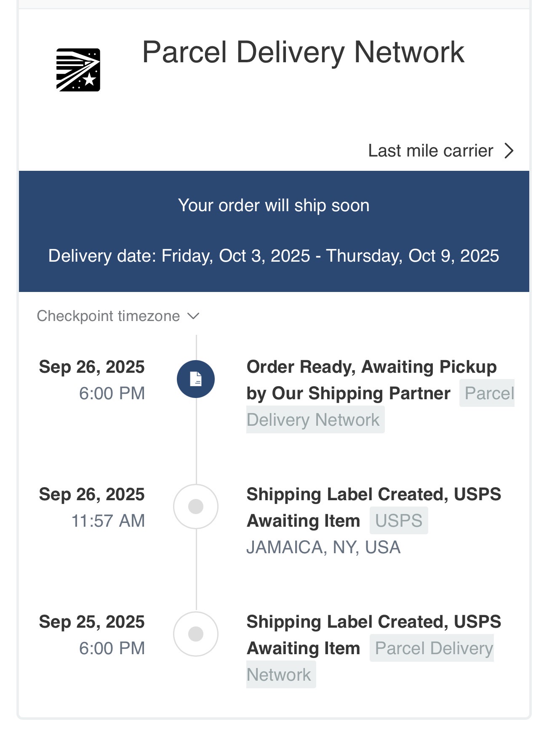
Task: Open the Last mile carrier link
Action: tap(430, 151)
